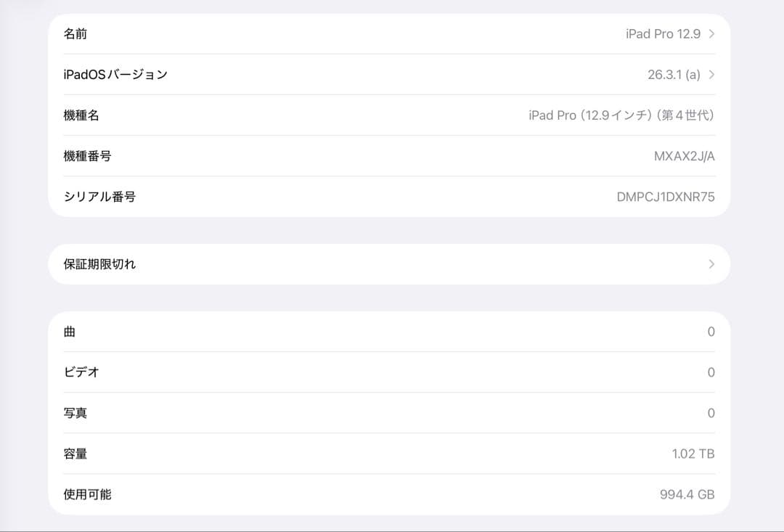Click iPad Pro (12.9インチ) (第4世代) value
The height and width of the screenshot is (532, 784).
(x=621, y=115)
